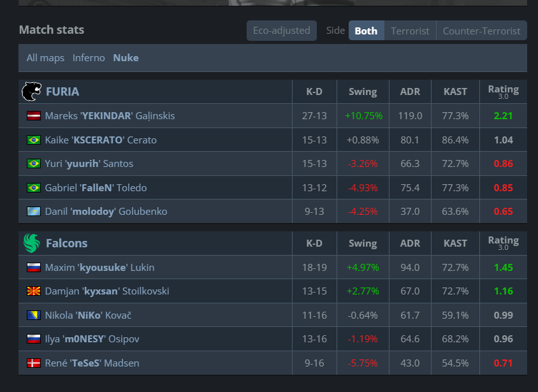Click YEKINDAR's 2.21 rating value

[504, 116]
